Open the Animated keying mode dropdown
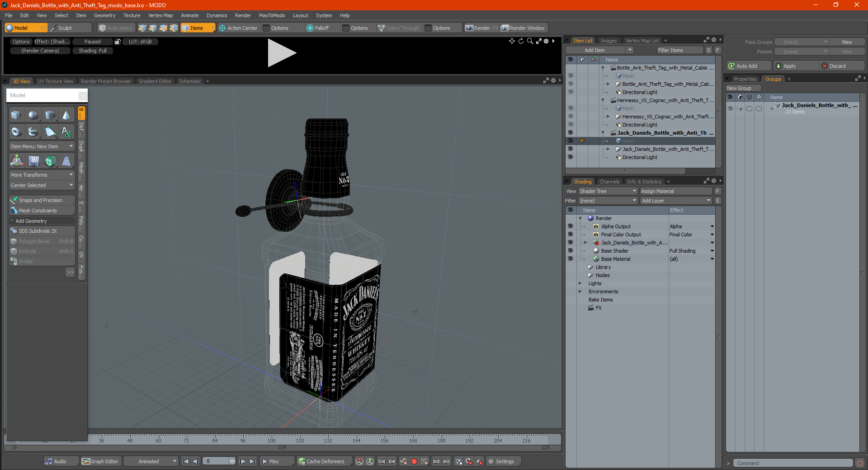 151,461
